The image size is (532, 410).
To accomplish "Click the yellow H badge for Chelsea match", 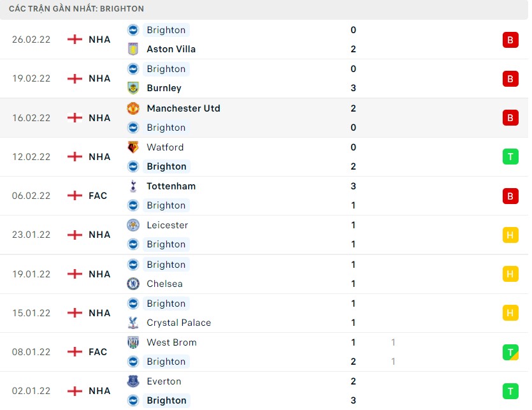I will point(510,274).
